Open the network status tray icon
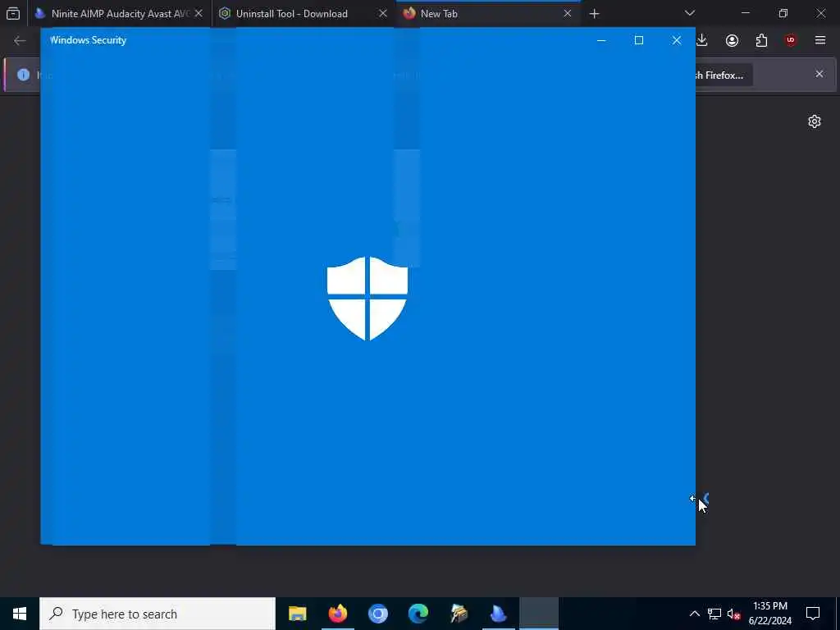840x630 pixels. (714, 614)
